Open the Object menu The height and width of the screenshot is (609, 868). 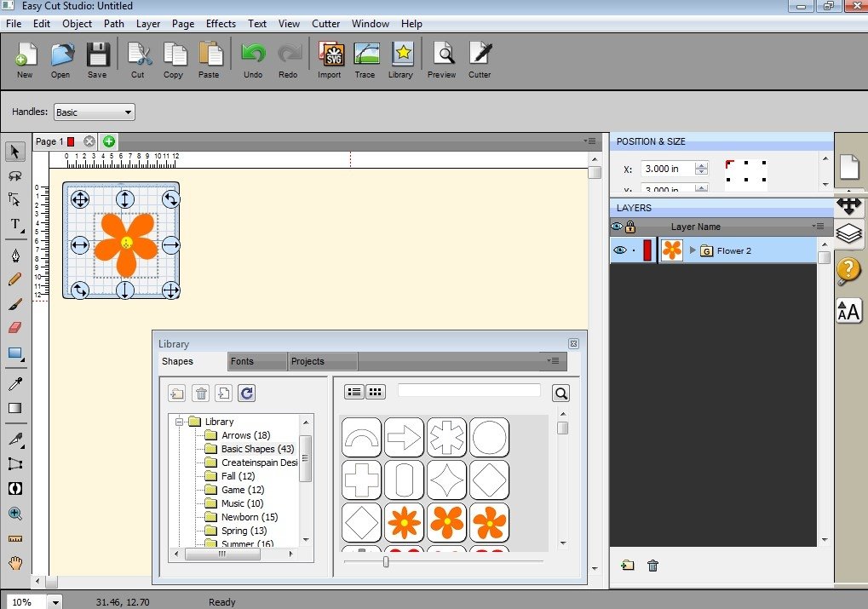point(77,24)
